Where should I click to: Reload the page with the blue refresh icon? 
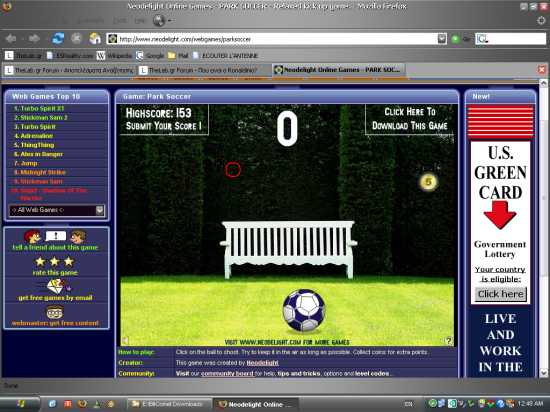pyautogui.click(x=58, y=39)
